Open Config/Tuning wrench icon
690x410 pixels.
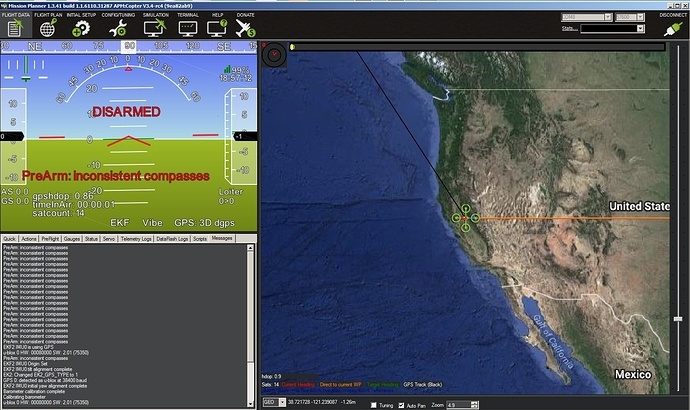[x=118, y=28]
